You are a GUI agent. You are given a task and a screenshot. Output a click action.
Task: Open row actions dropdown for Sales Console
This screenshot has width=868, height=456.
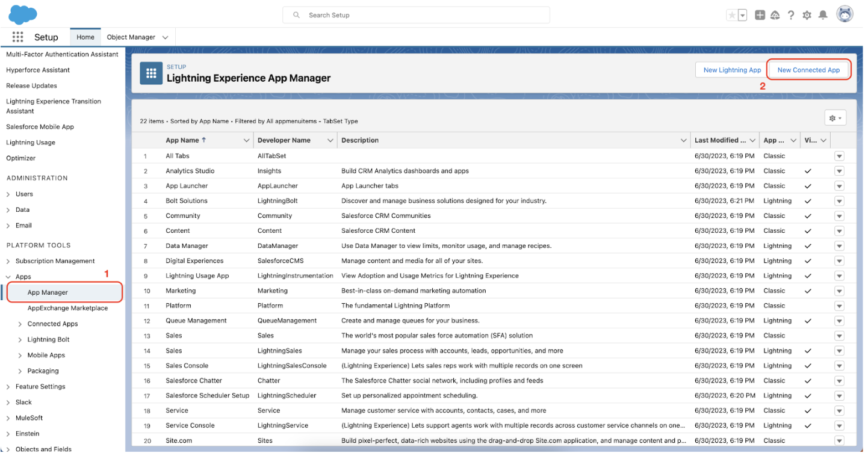click(x=839, y=366)
